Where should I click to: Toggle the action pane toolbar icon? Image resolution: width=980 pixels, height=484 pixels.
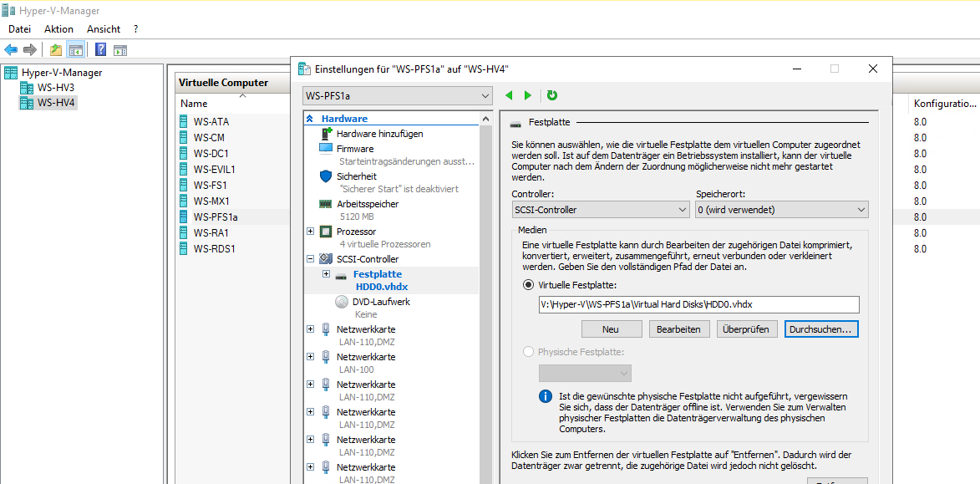point(120,49)
